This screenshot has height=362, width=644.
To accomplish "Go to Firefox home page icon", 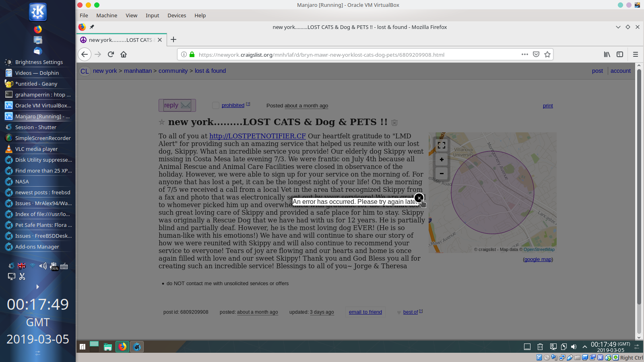I will pos(124,54).
